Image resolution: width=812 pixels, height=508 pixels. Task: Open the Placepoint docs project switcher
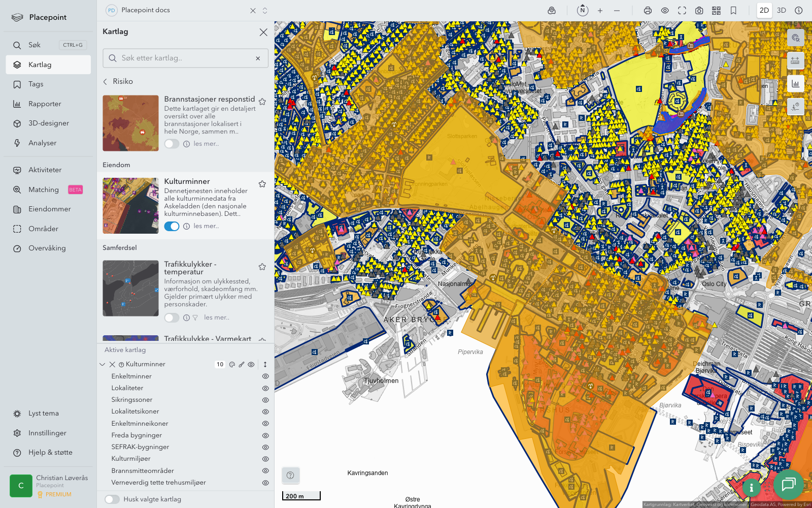(264, 11)
